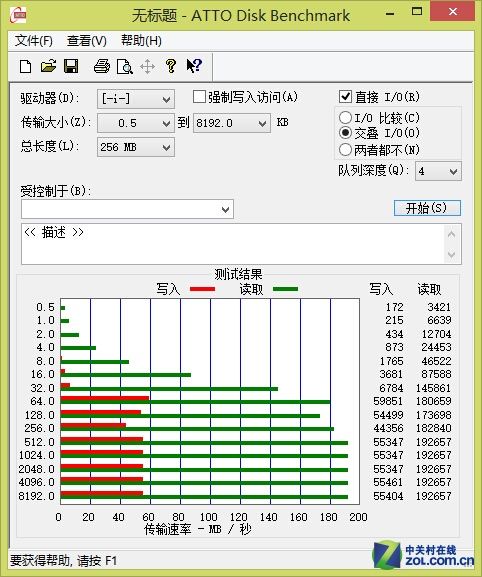The width and height of the screenshot is (482, 577).
Task: Click the write value 55461
Action: [388, 482]
